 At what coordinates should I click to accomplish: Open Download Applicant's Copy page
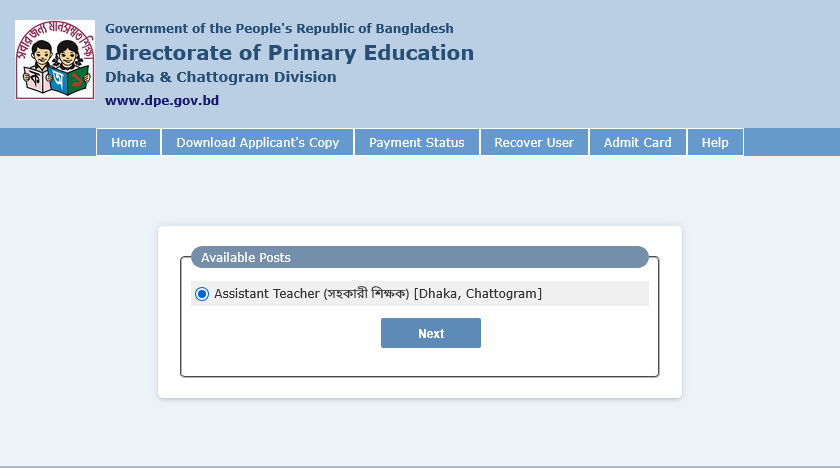tap(258, 142)
